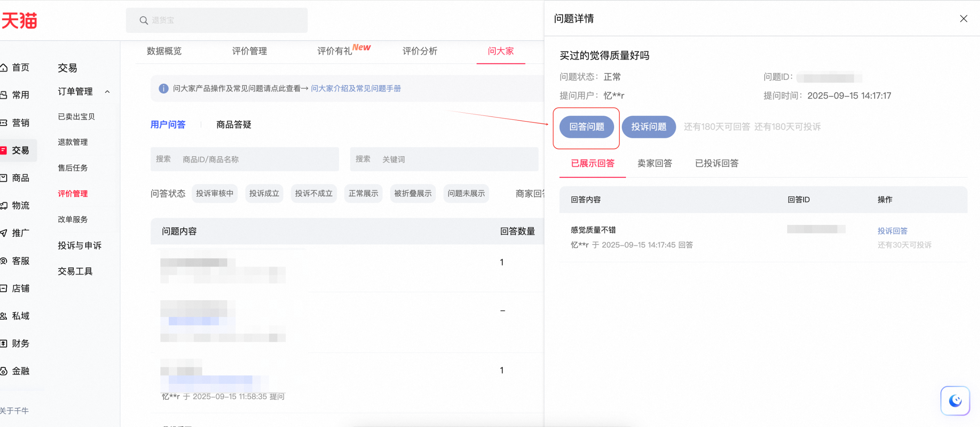This screenshot has width=980, height=427.
Task: Click the search magnifier icon
Action: pos(144,21)
